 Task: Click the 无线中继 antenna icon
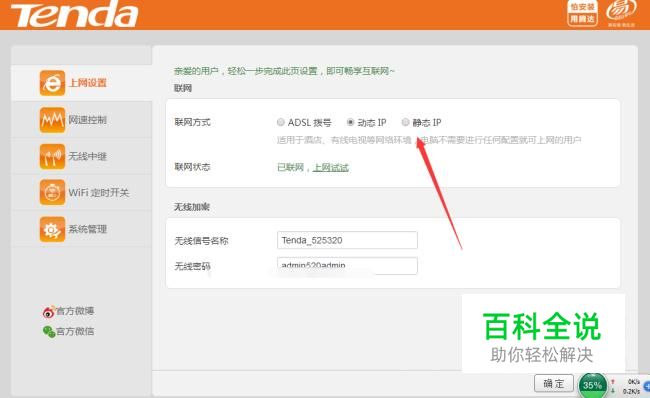click(52, 156)
